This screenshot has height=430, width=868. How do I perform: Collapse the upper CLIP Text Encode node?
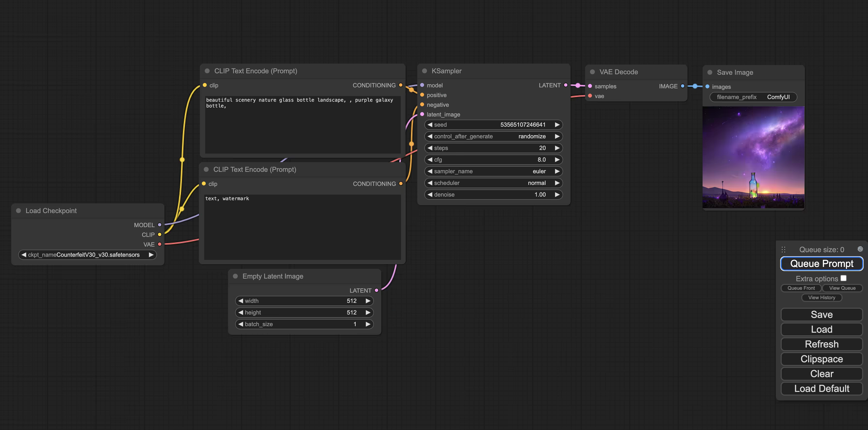[207, 71]
